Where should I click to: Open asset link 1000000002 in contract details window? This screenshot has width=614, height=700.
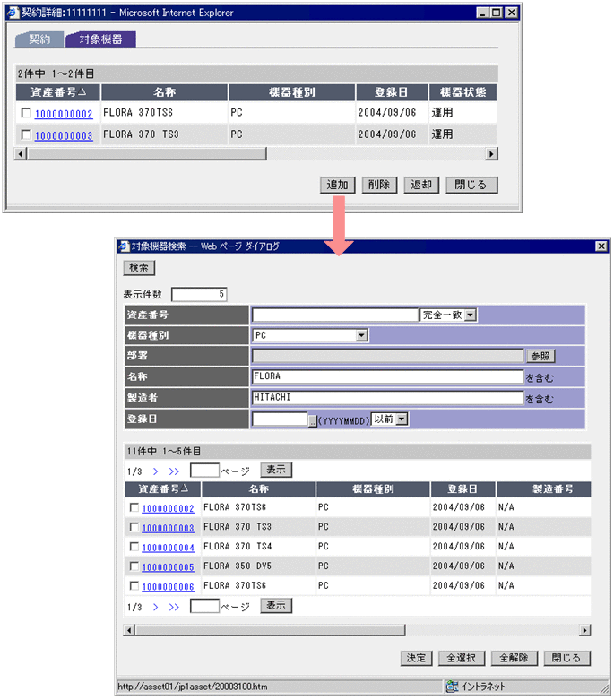tap(64, 114)
